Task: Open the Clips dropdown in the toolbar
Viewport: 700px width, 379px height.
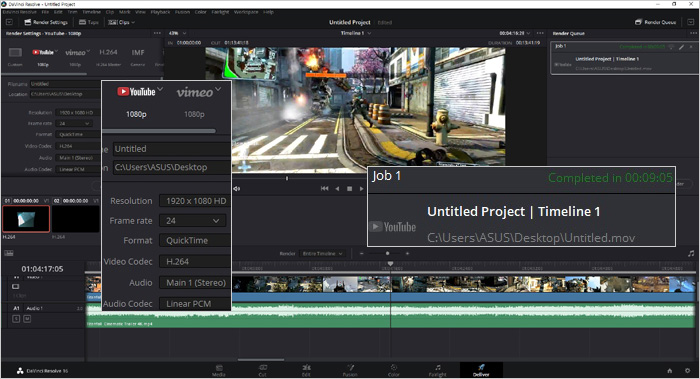Action: [121, 22]
